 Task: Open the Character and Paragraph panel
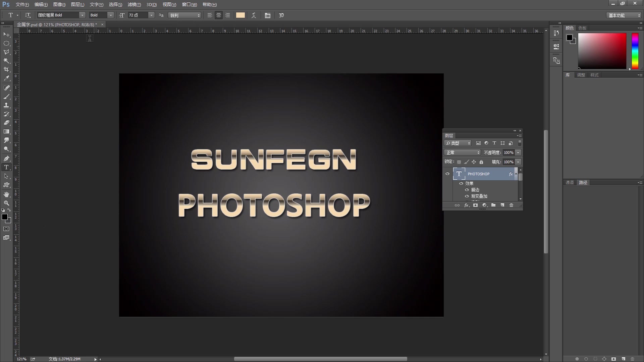(267, 15)
